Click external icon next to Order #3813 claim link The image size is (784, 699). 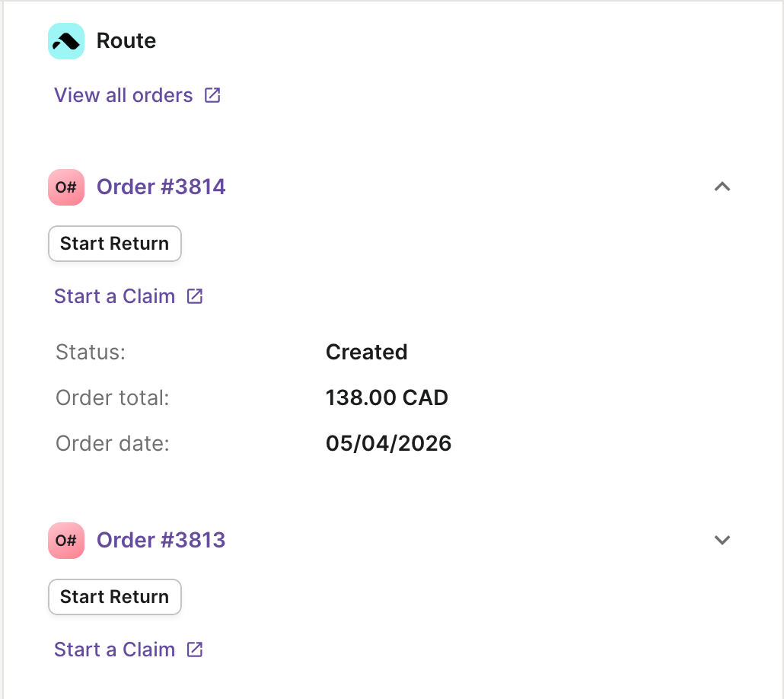pos(195,650)
